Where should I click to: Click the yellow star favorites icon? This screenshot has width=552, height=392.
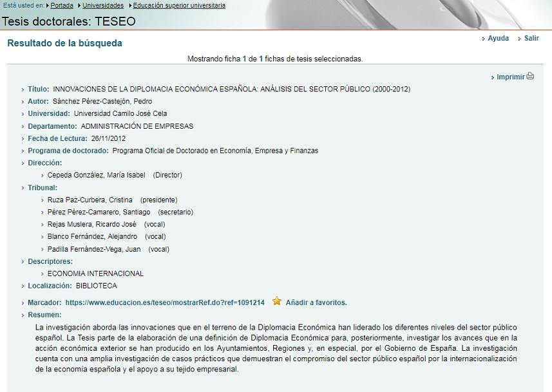[x=277, y=301]
